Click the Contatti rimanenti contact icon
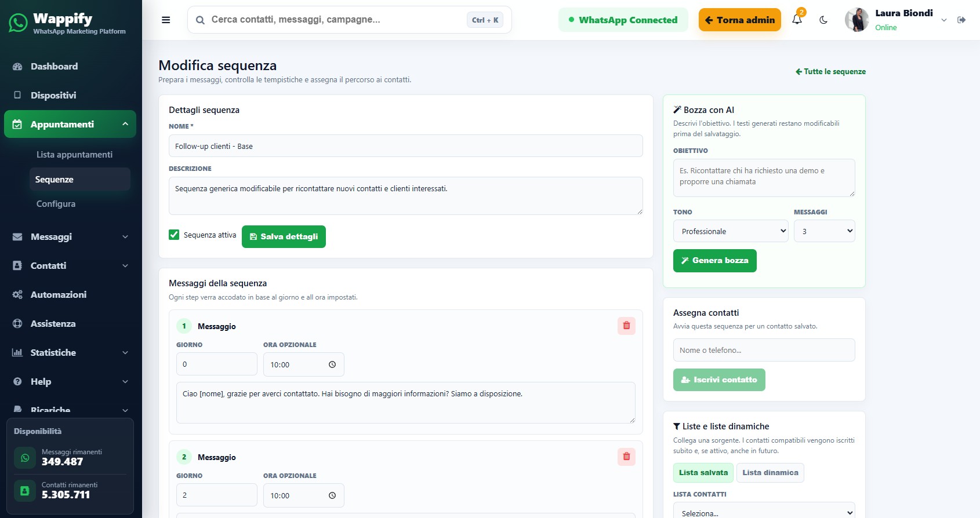Screen dimensions: 980x518 click(25, 491)
